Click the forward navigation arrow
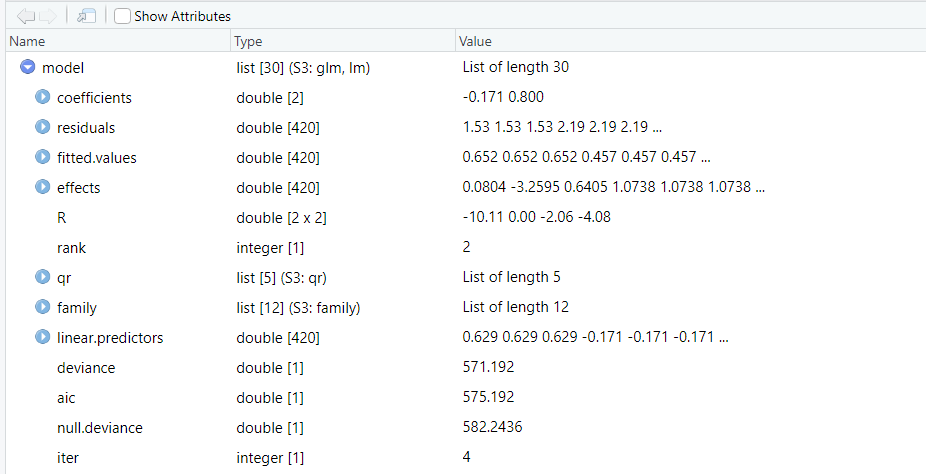The image size is (926, 474). 48,16
